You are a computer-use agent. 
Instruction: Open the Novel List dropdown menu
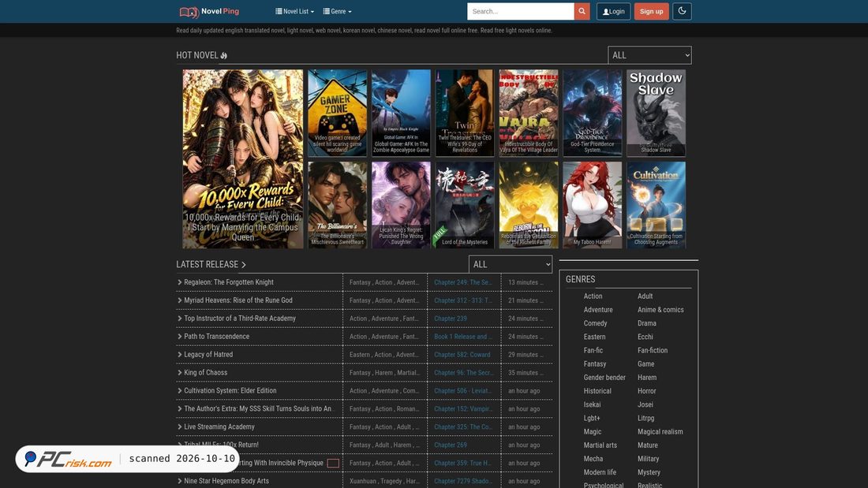(x=294, y=11)
